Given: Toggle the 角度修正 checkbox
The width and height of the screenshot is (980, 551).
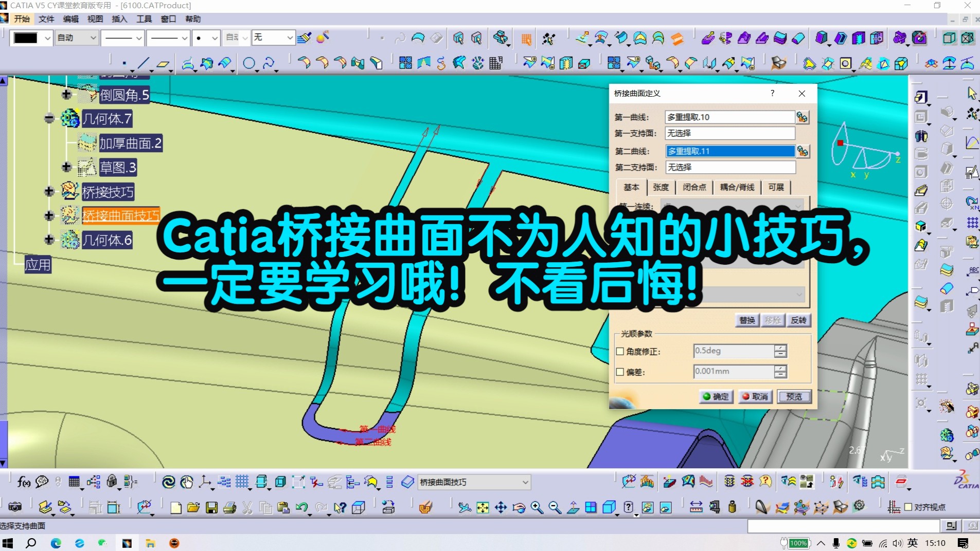Looking at the screenshot, I should [620, 352].
